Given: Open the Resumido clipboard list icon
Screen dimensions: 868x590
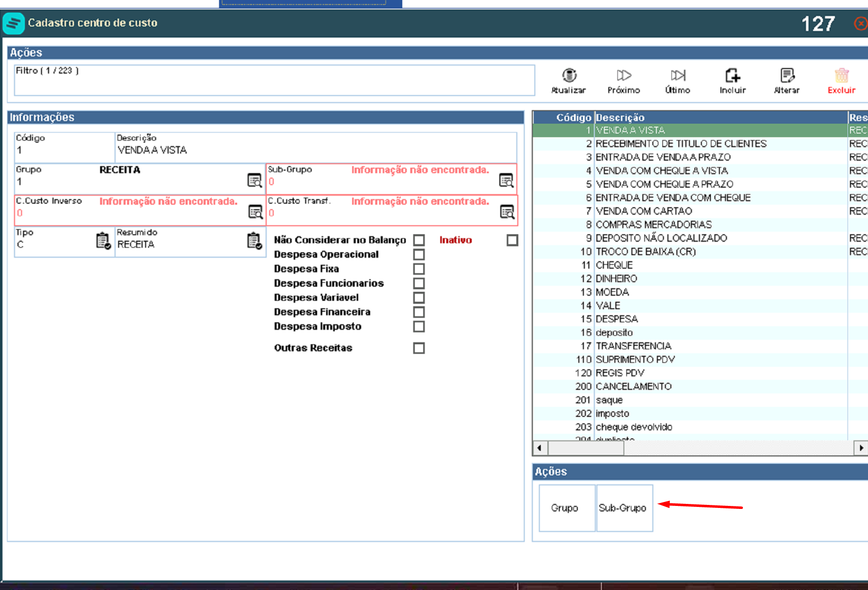Looking at the screenshot, I should pyautogui.click(x=254, y=241).
